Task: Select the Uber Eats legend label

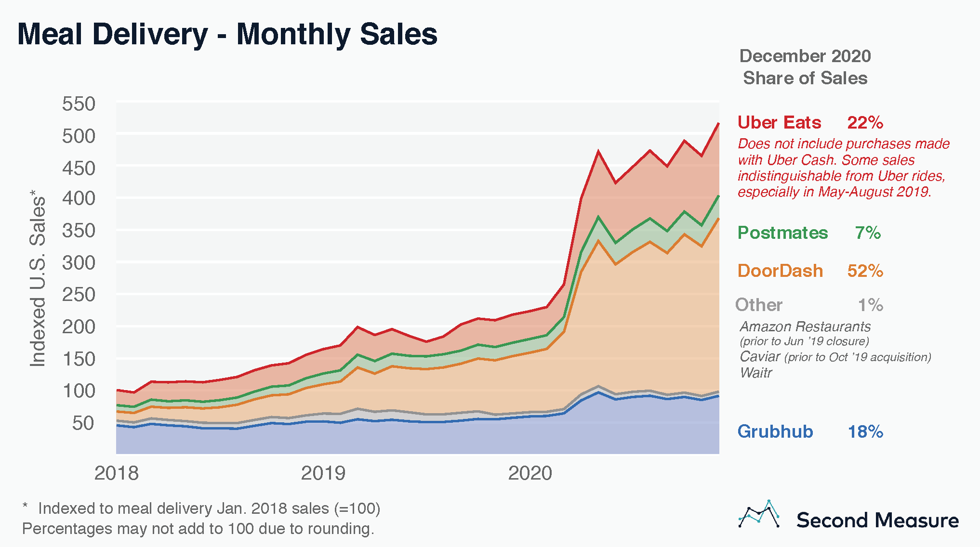Action: pyautogui.click(x=779, y=122)
